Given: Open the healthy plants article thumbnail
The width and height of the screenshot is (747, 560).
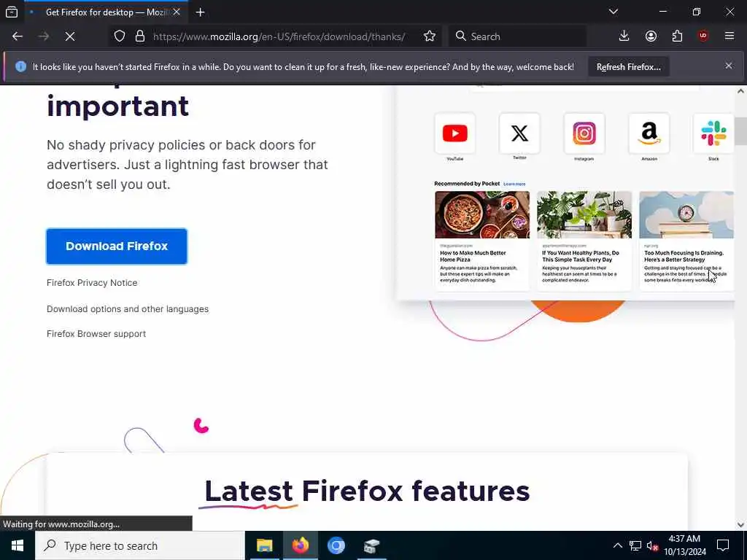Looking at the screenshot, I should click(584, 215).
